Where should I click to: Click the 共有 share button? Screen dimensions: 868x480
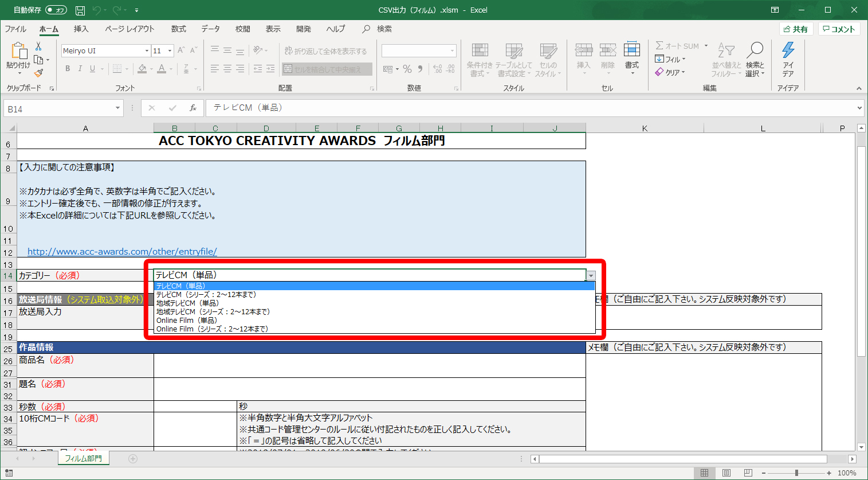point(796,29)
